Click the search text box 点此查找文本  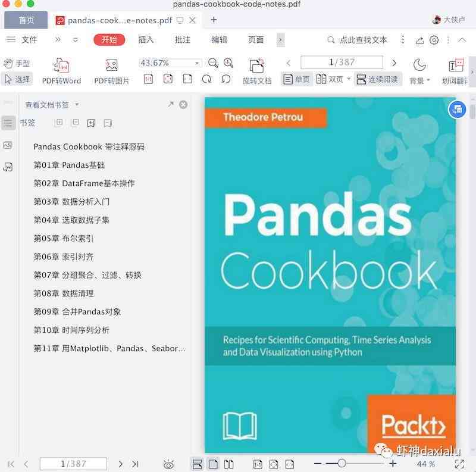coord(363,40)
